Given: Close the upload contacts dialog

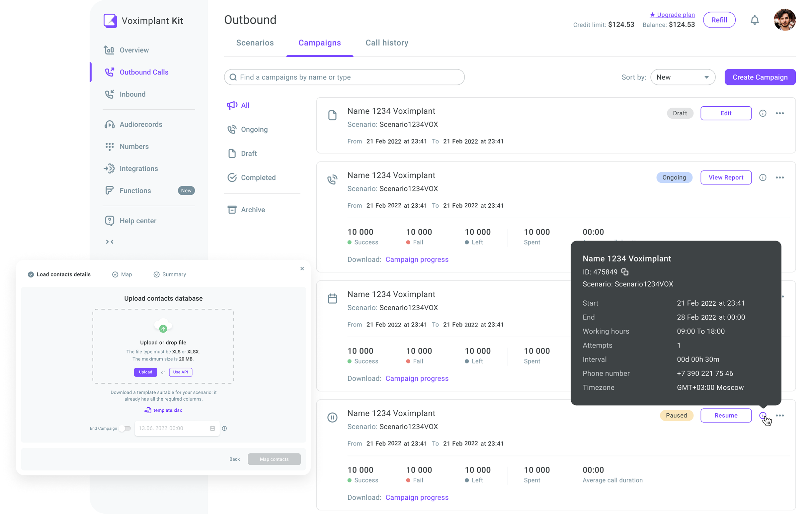Looking at the screenshot, I should tap(302, 269).
